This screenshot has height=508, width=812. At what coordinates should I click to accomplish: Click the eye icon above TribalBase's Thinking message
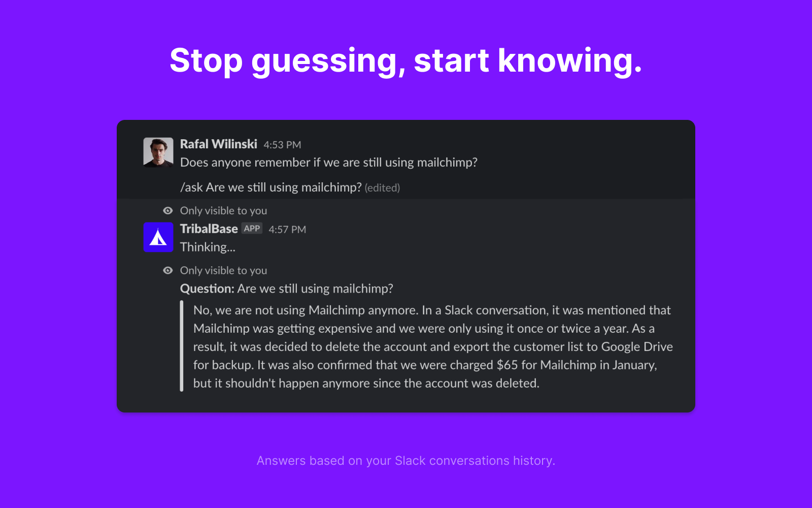[x=168, y=211]
